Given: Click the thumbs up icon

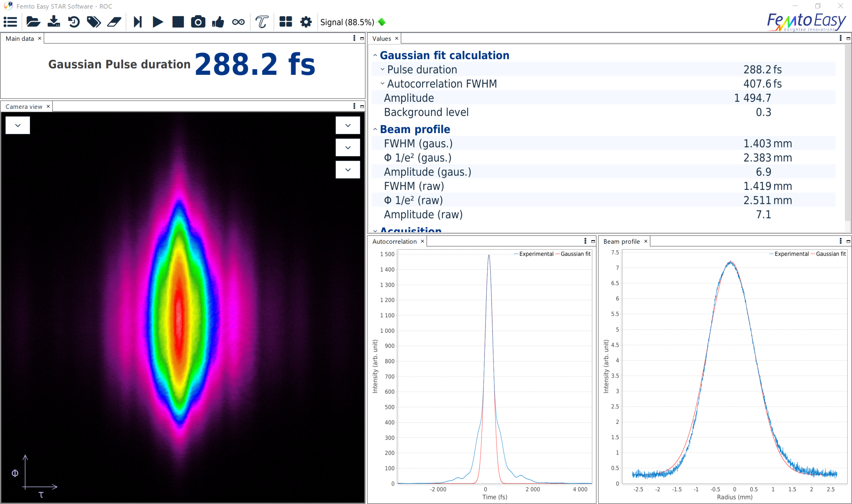Looking at the screenshot, I should pyautogui.click(x=218, y=22).
